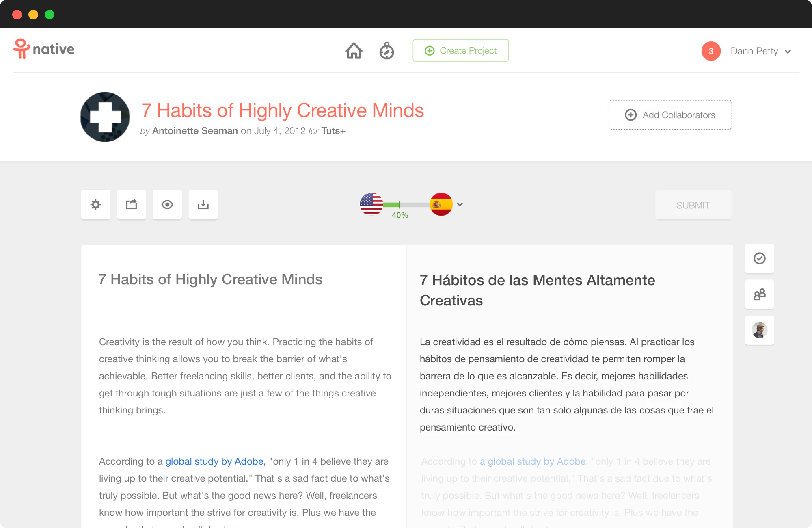812x528 pixels.
Task: Open global study by Adobe link
Action: (x=214, y=461)
